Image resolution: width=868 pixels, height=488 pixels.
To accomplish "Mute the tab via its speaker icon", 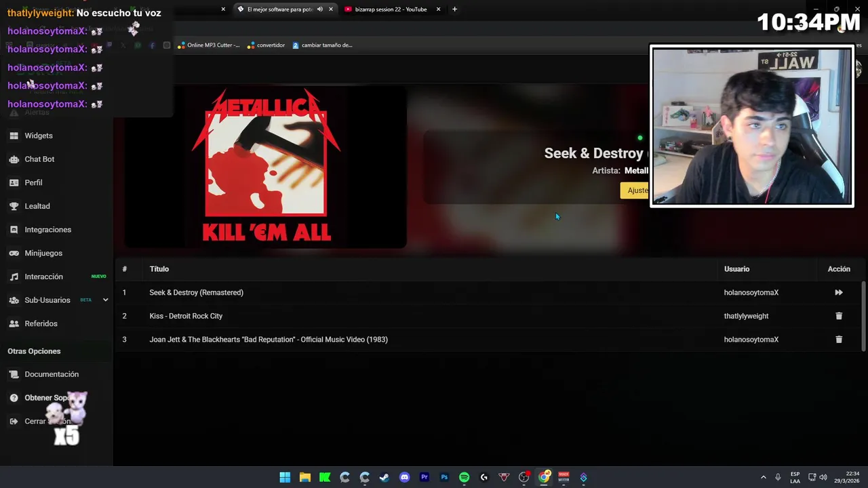I will (320, 9).
